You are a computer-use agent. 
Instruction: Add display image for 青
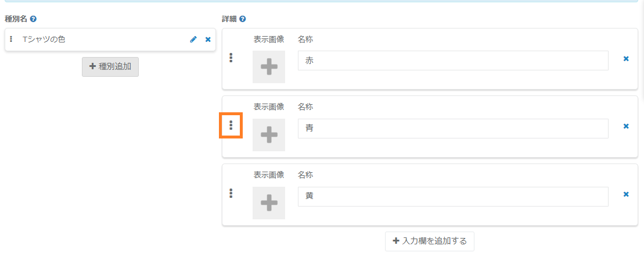pos(269,135)
